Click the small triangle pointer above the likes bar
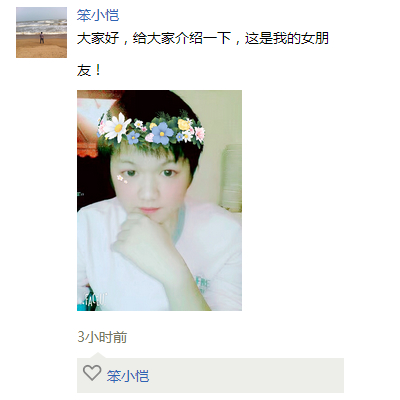Viewport: 400px width, 400px height. pyautogui.click(x=98, y=355)
